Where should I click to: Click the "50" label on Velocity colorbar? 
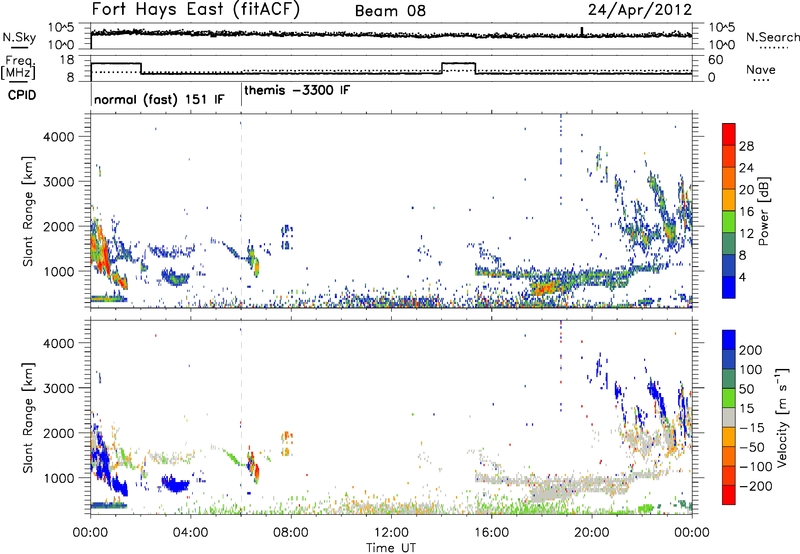pyautogui.click(x=746, y=389)
